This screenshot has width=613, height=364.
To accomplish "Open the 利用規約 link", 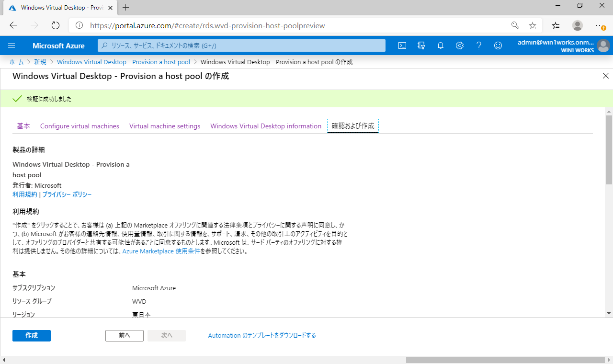I will 25,194.
